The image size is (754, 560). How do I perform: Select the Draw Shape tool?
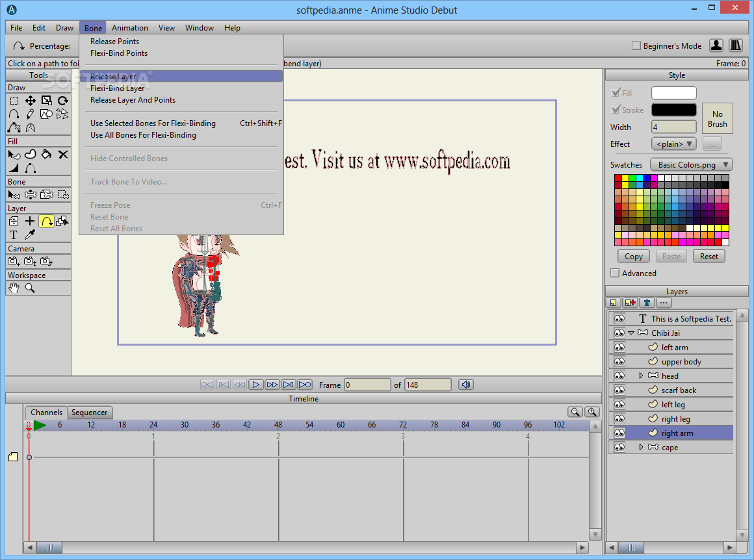pyautogui.click(x=47, y=114)
